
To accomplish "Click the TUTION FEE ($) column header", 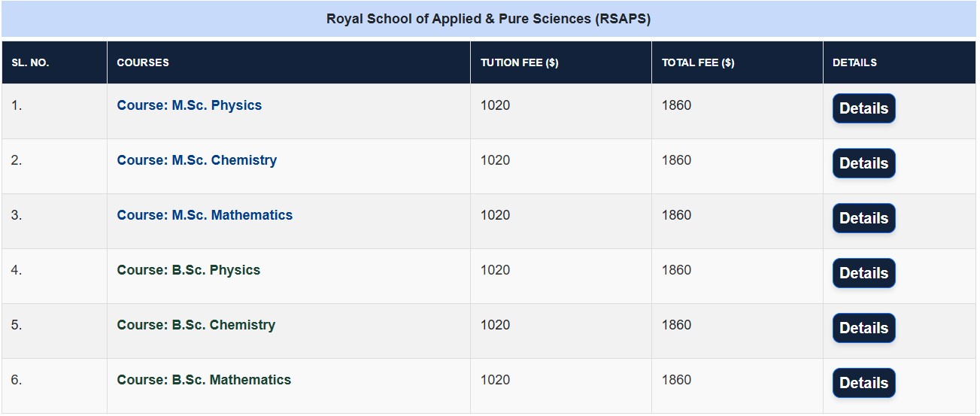I will coord(520,62).
